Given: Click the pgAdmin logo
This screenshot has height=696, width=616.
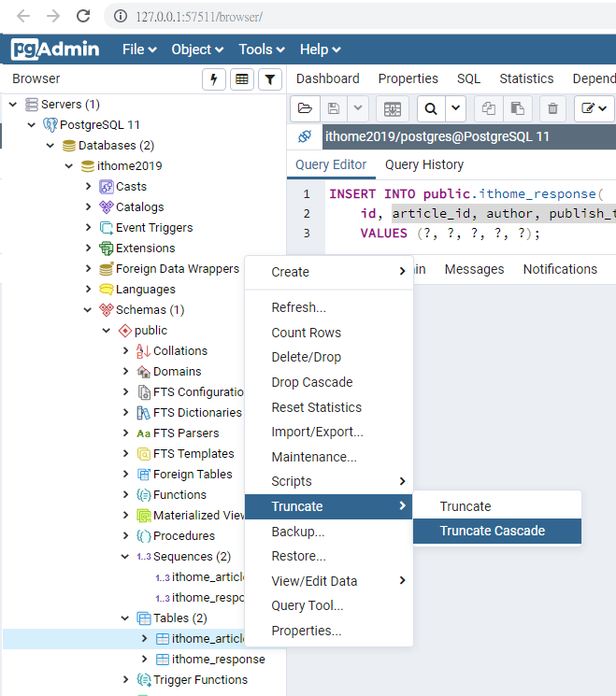Looking at the screenshot, I should (x=55, y=49).
